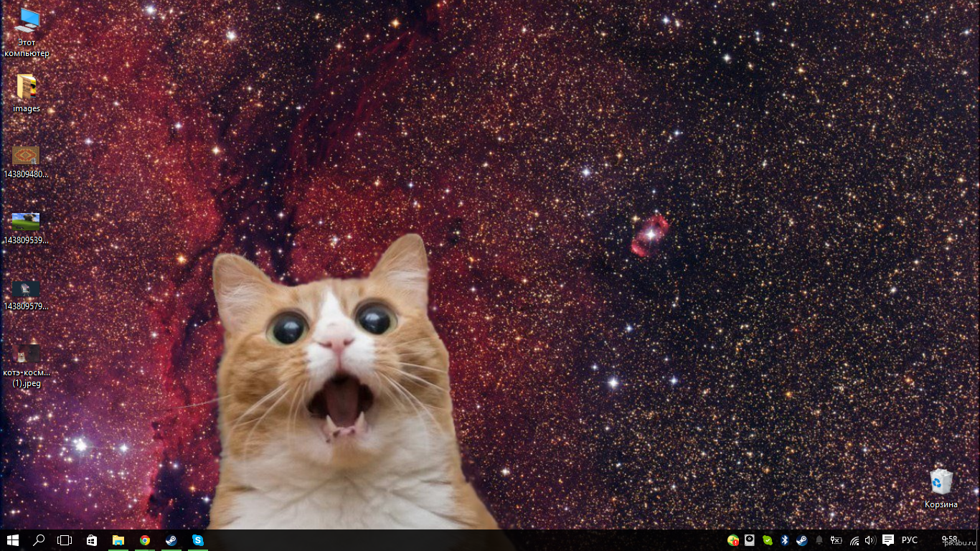The image size is (980, 551).
Task: Open taskbar search magnifier
Action: coord(39,540)
